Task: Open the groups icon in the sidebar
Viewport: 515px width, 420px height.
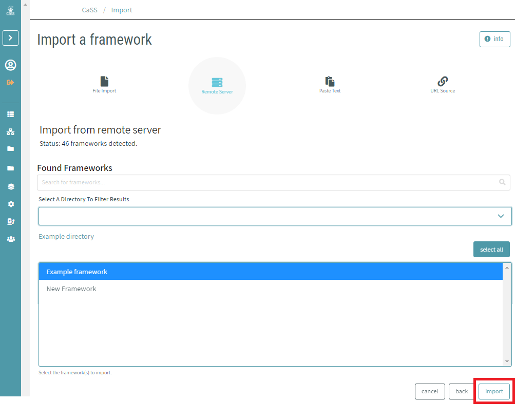Action: point(10,239)
